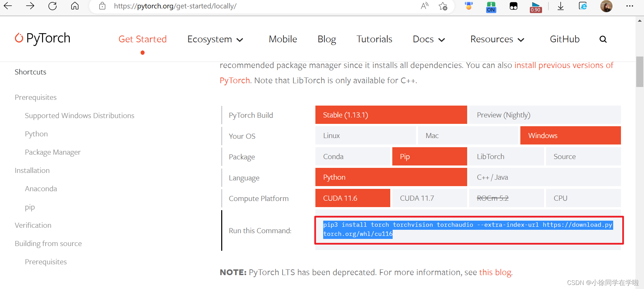Focus the browser address bar URL
The height and width of the screenshot is (289, 644).
click(x=175, y=6)
